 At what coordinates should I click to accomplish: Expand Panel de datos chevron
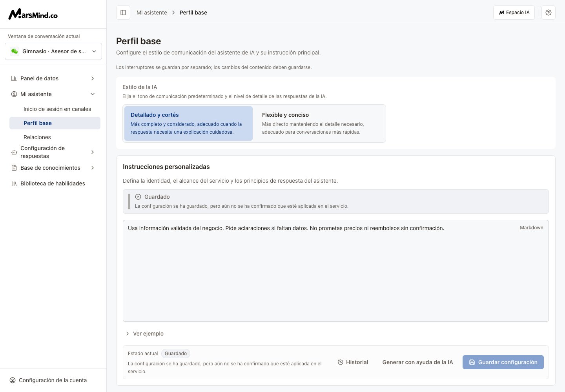[93, 78]
